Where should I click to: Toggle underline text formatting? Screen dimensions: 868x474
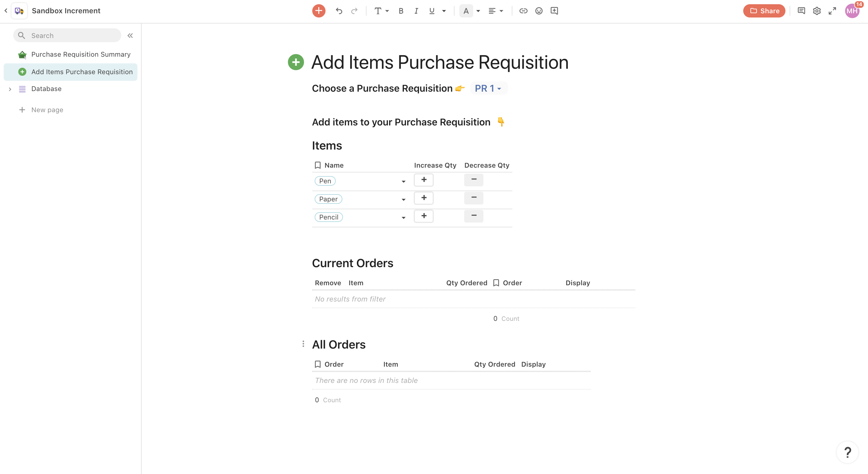point(432,11)
